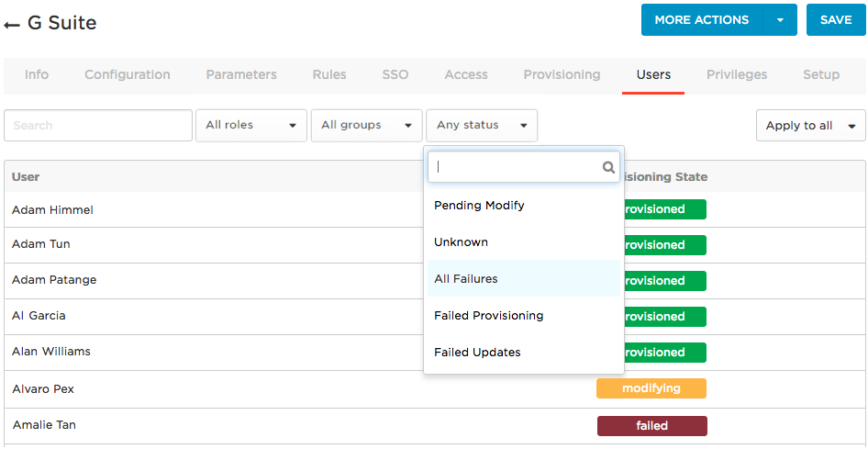
Task: Click the MORE ACTIONS button
Action: pos(701,20)
